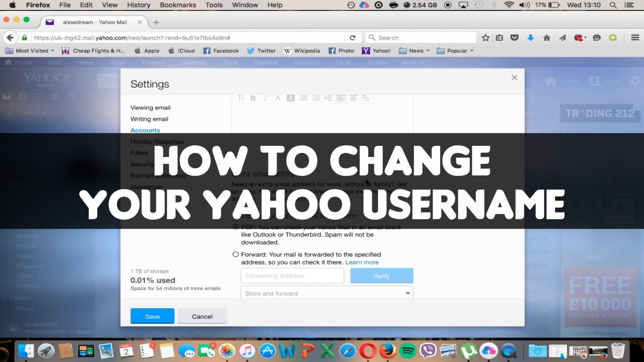Screen dimensions: 644x362
Task: Open the Cheap Flights bookmark
Action: click(94, 51)
